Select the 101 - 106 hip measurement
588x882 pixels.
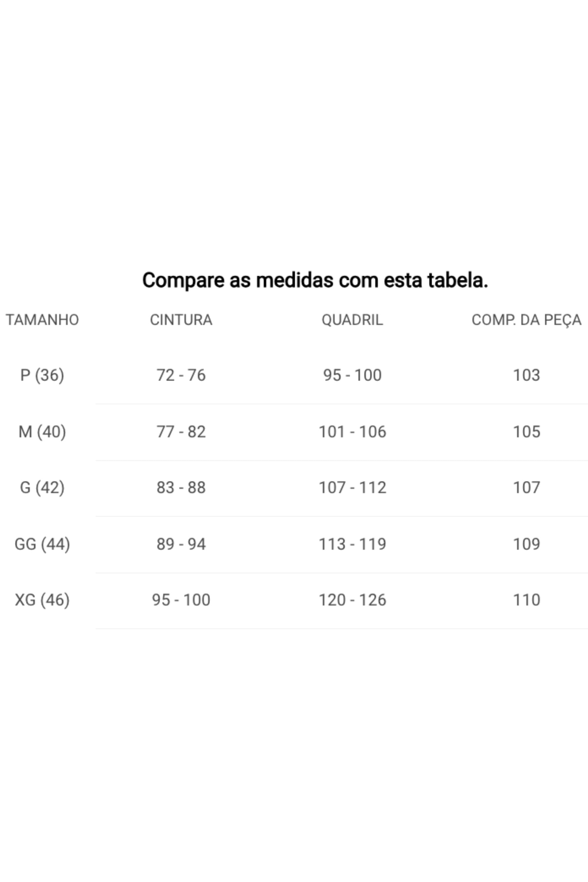pyautogui.click(x=352, y=432)
